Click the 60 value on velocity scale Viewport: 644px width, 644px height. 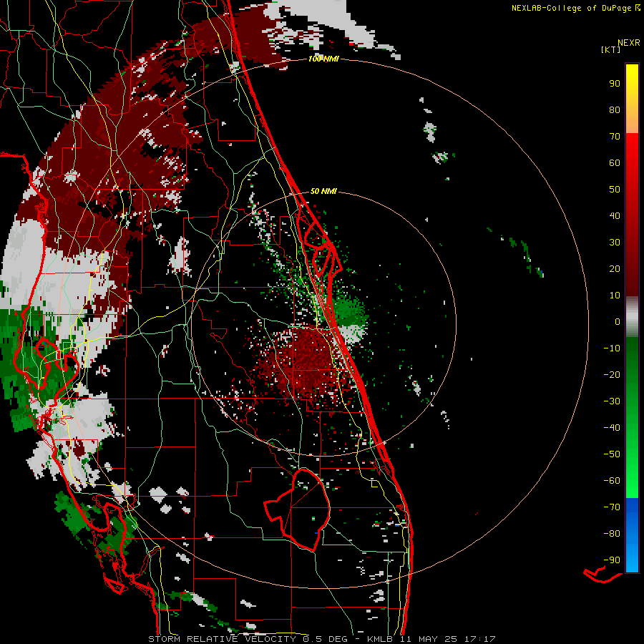[615, 162]
